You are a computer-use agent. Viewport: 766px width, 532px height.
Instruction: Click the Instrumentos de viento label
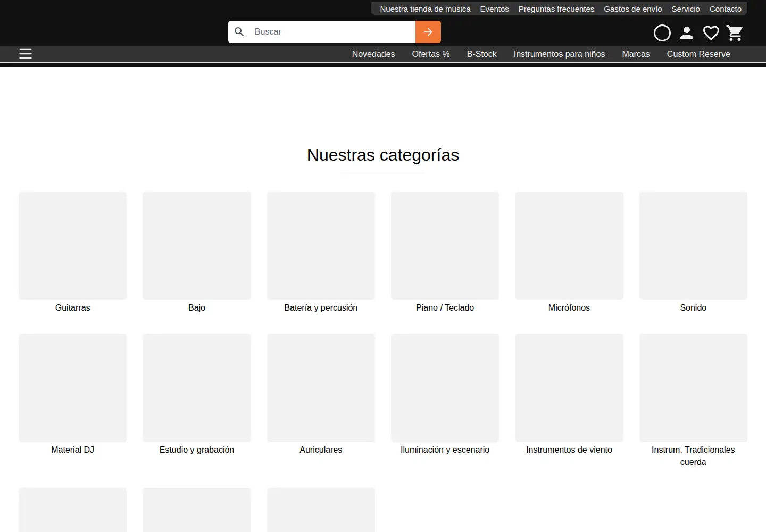569,450
